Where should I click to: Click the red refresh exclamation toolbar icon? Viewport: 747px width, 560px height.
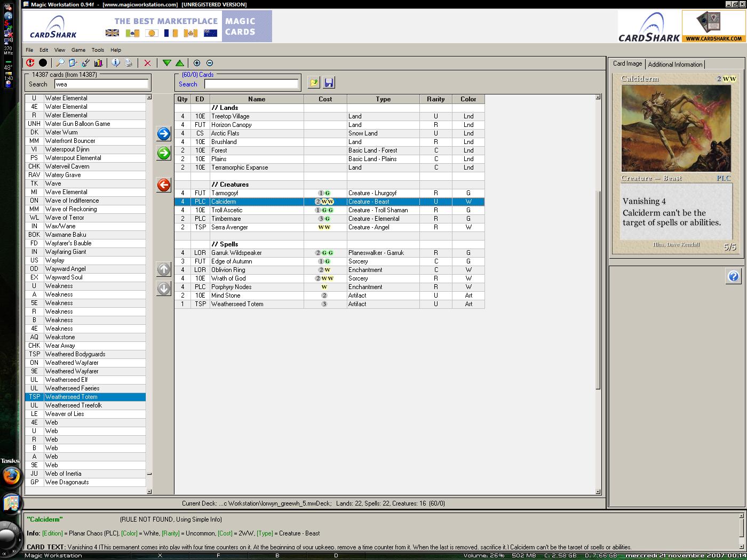tap(30, 63)
